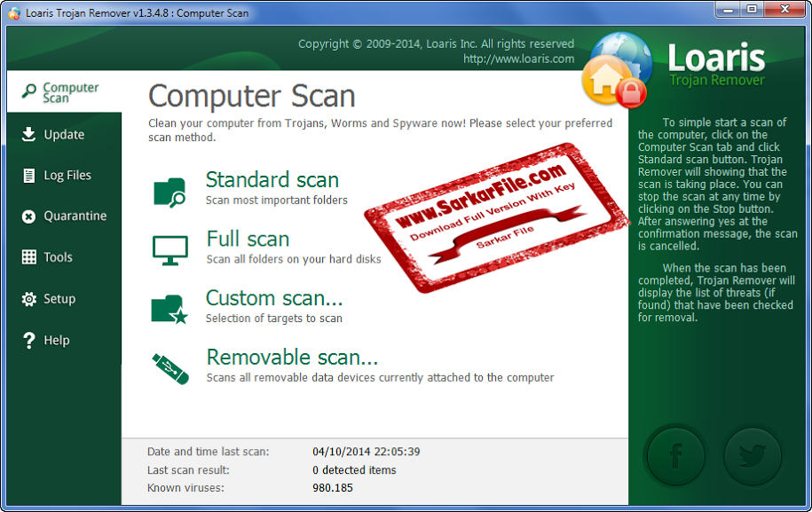Start a Standard scan
This screenshot has height=512, width=812.
pyautogui.click(x=272, y=179)
